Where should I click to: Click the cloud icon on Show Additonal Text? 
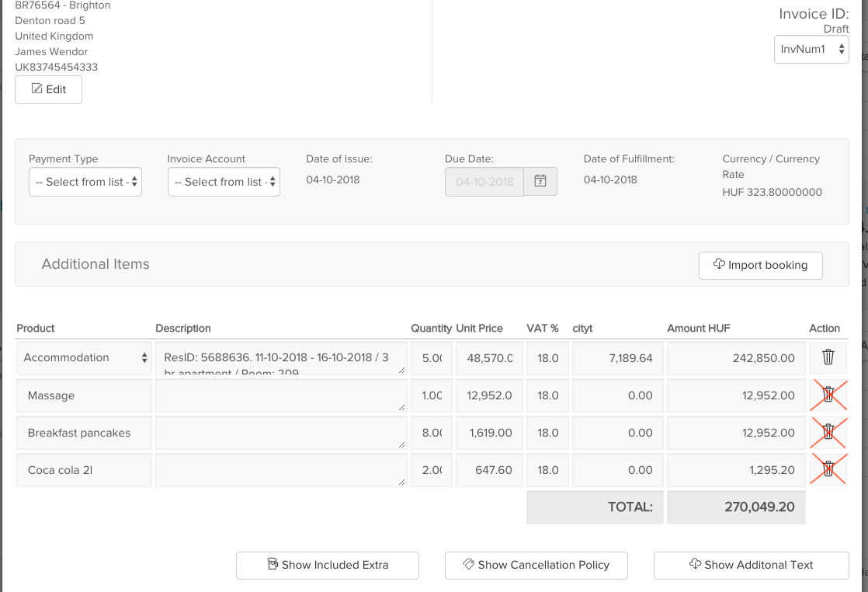click(x=694, y=565)
